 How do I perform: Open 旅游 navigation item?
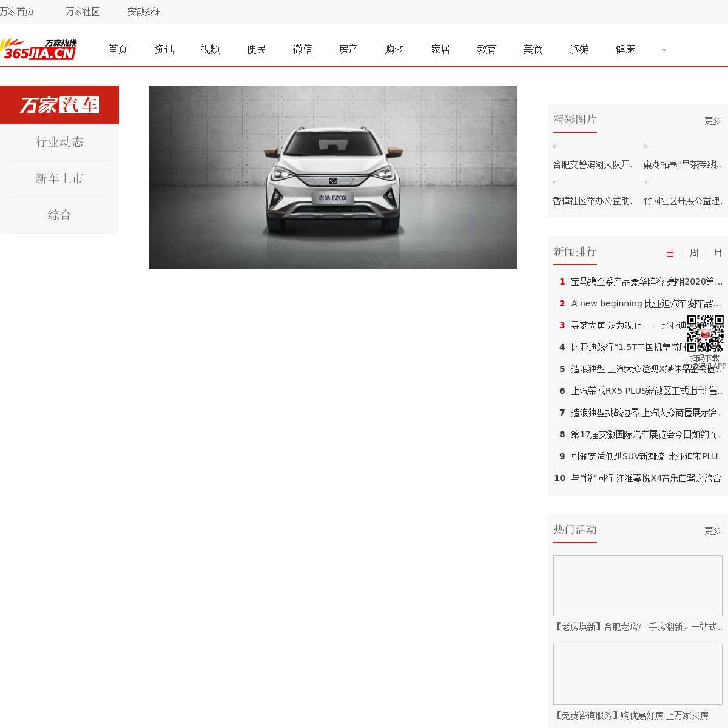(x=579, y=49)
